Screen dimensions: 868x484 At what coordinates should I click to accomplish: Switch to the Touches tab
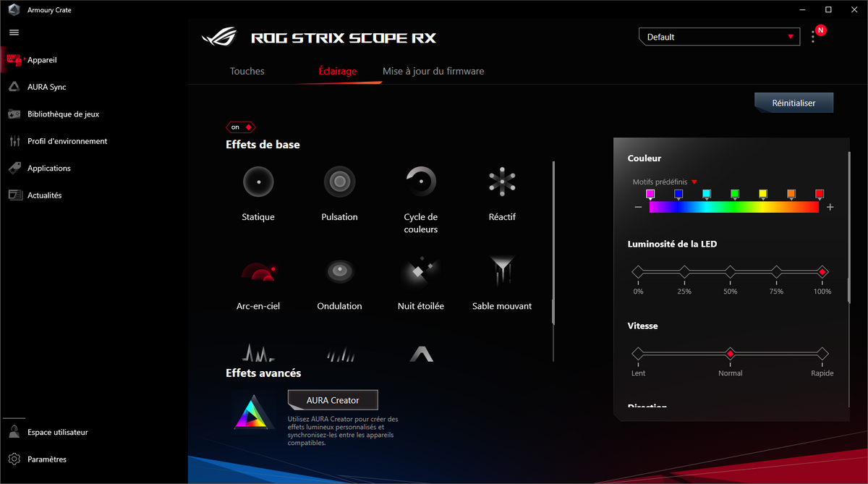click(247, 71)
